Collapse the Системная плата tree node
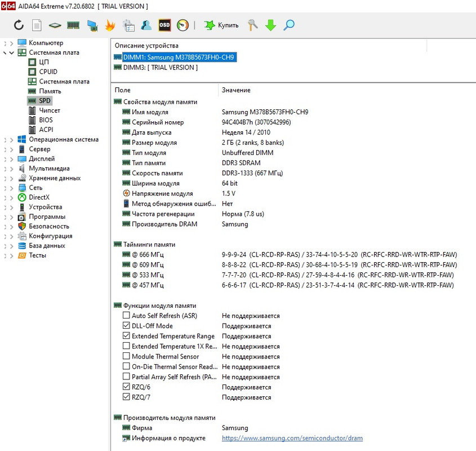 tap(11, 53)
